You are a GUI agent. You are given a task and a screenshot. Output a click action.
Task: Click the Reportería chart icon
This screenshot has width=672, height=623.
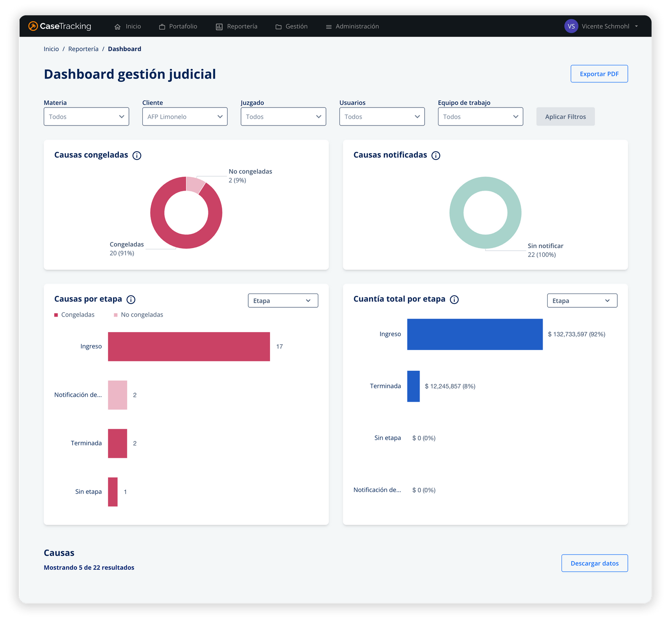click(x=219, y=26)
